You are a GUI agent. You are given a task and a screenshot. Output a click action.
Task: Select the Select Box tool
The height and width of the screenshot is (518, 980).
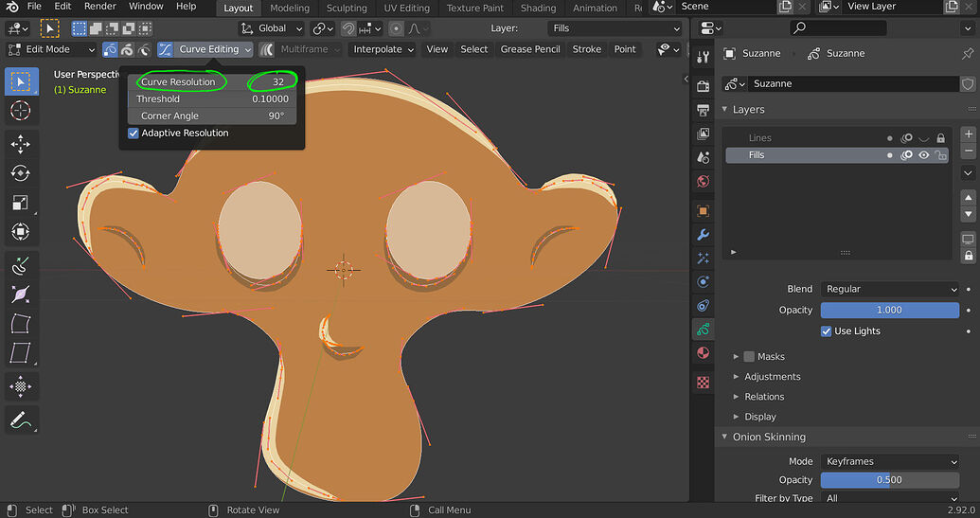pyautogui.click(x=21, y=81)
